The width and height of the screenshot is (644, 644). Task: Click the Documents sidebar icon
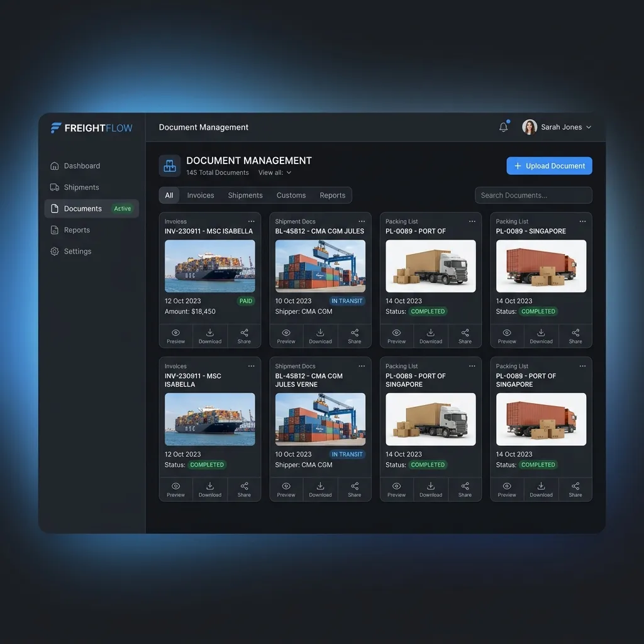click(x=55, y=208)
